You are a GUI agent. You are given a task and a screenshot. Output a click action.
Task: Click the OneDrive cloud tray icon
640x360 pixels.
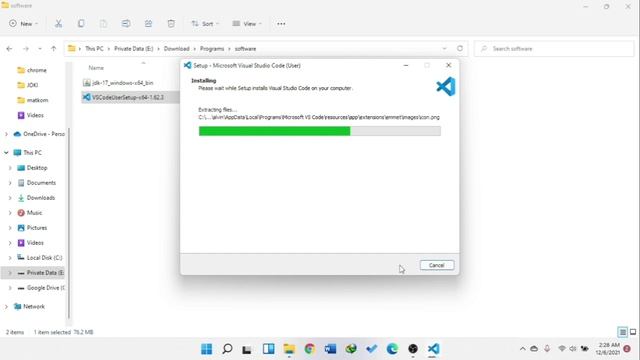(x=534, y=349)
